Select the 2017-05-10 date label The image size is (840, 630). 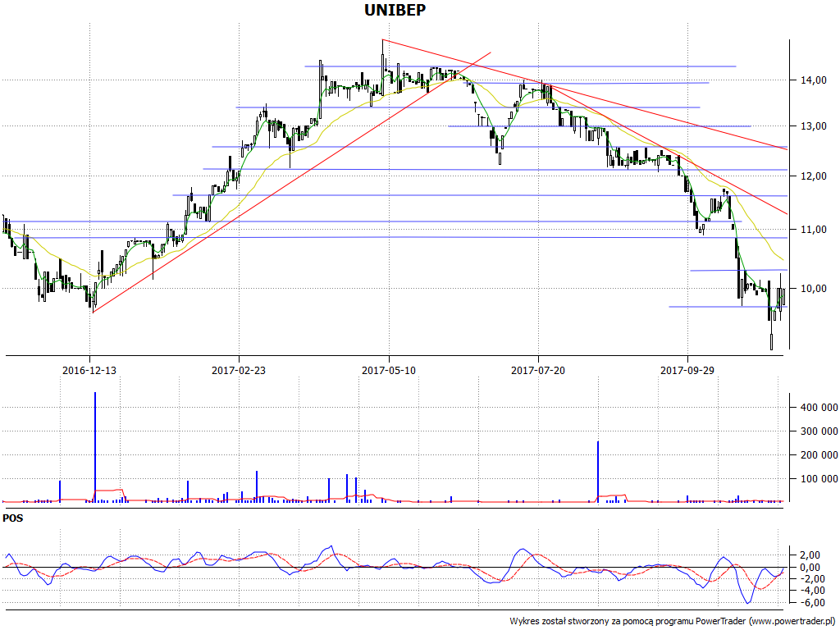(x=388, y=370)
